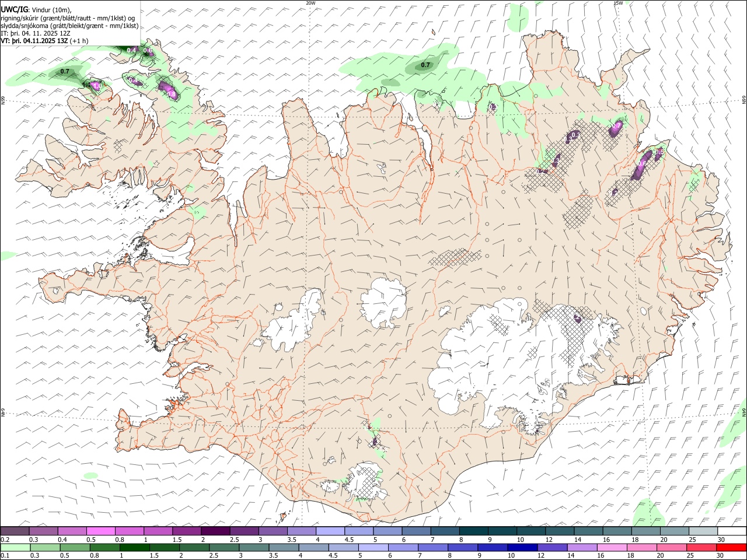Pick the darkest green lower-legend swatch starting at 1
Viewport: 747px width, 560px height.
134,548
